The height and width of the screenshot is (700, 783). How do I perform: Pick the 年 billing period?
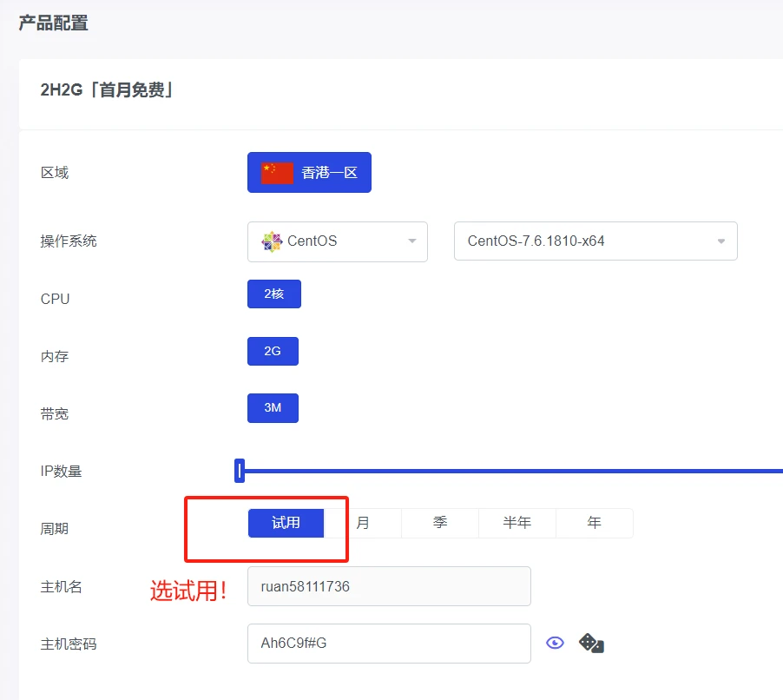595,523
